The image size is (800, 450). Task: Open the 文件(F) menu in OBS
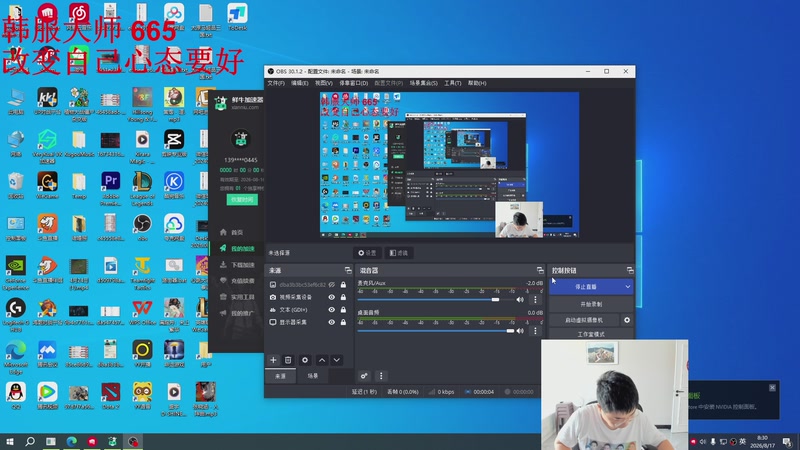[x=276, y=83]
